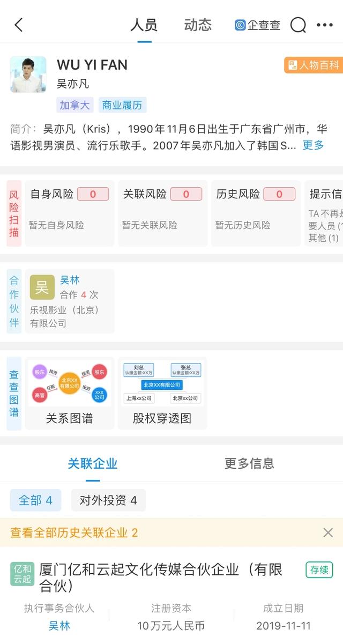
Task: Open the search magnifier icon
Action: click(x=298, y=25)
